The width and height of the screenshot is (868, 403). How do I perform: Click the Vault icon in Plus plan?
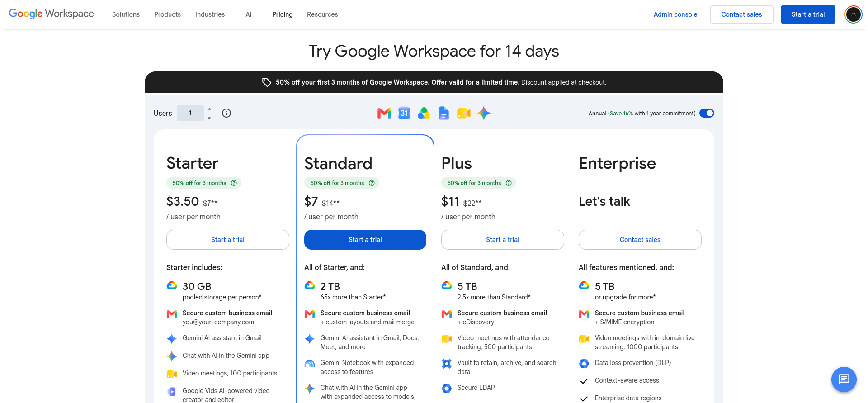point(447,364)
